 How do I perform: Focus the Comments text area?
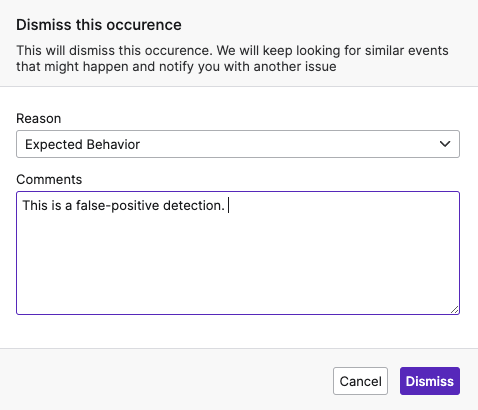238,253
